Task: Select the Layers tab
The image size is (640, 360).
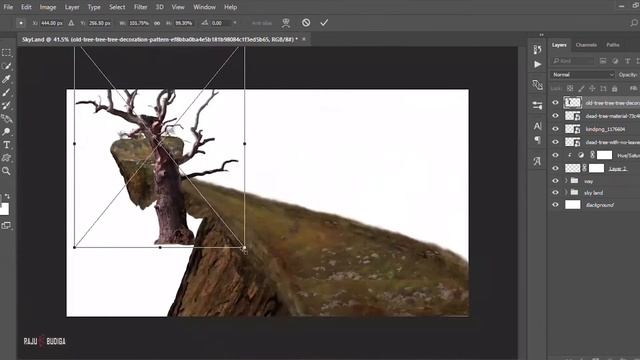Action: click(x=559, y=45)
